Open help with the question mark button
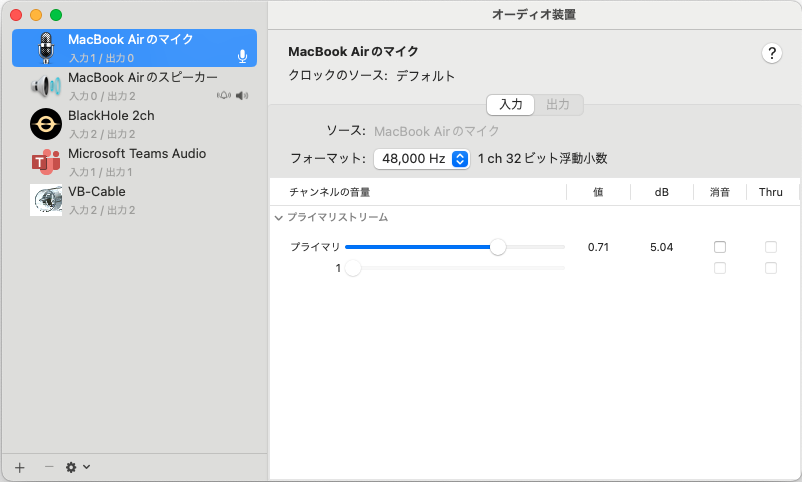802x482 pixels. tap(772, 53)
